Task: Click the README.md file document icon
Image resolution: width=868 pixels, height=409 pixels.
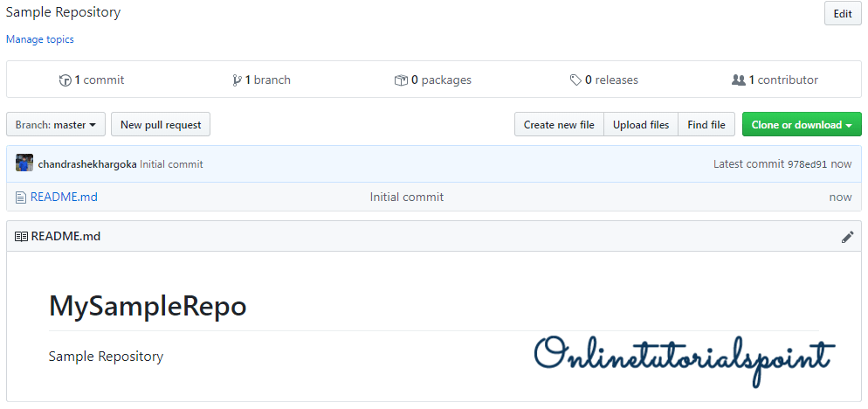Action: 21,198
